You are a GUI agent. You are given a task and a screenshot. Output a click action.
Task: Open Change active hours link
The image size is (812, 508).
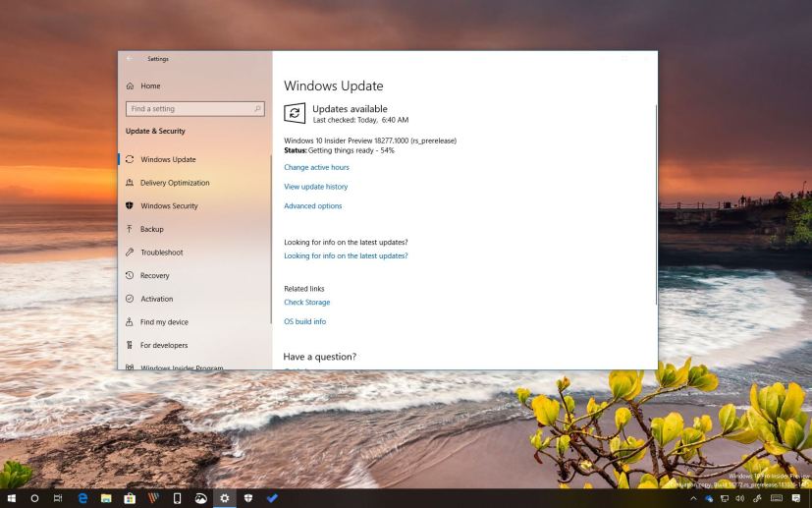316,167
